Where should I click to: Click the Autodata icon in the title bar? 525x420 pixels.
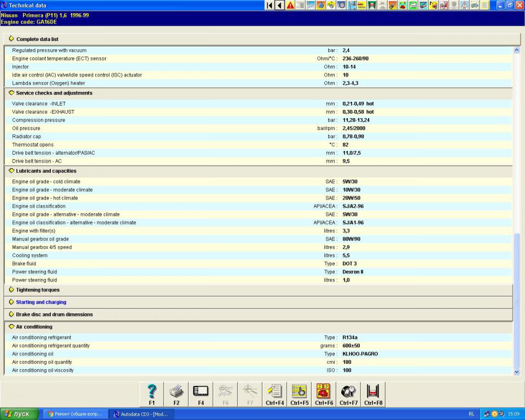(x=4, y=5)
